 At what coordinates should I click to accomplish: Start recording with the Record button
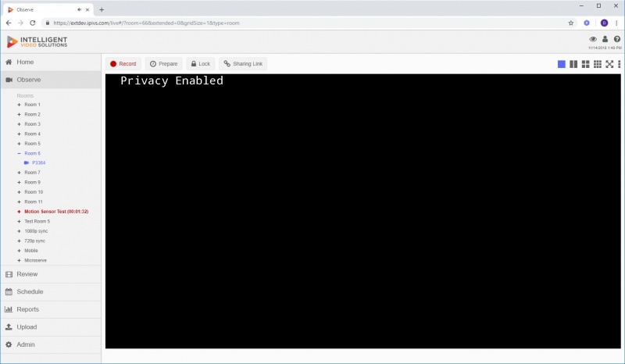click(x=123, y=64)
